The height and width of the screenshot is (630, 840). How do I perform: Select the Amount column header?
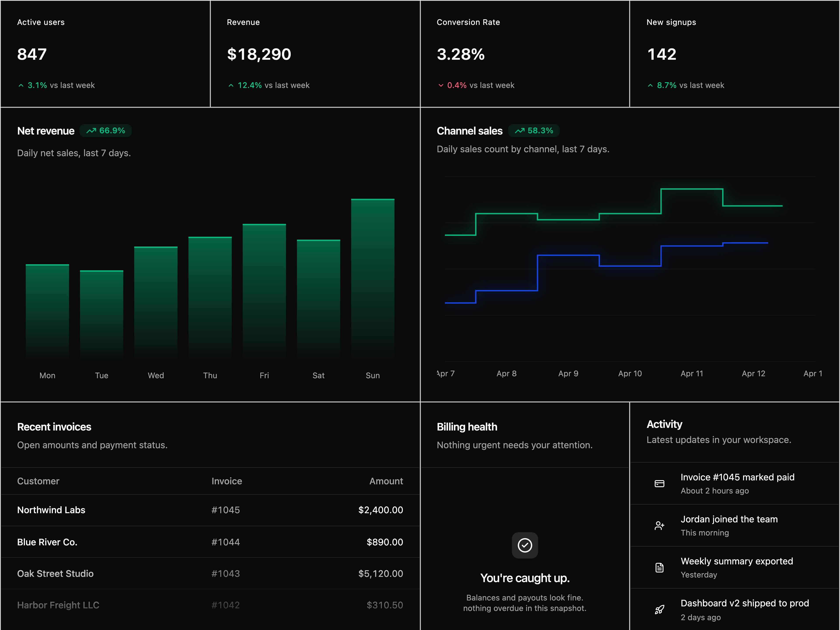(x=386, y=481)
